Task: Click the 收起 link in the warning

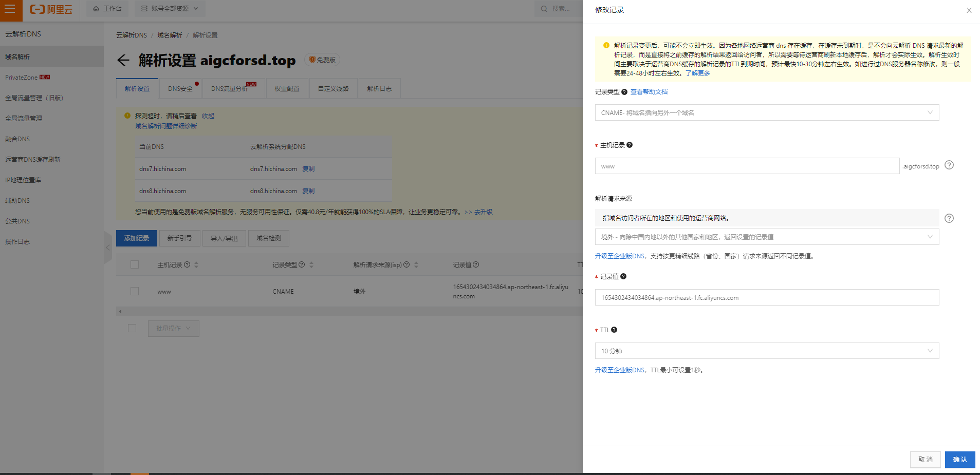Action: click(x=208, y=116)
